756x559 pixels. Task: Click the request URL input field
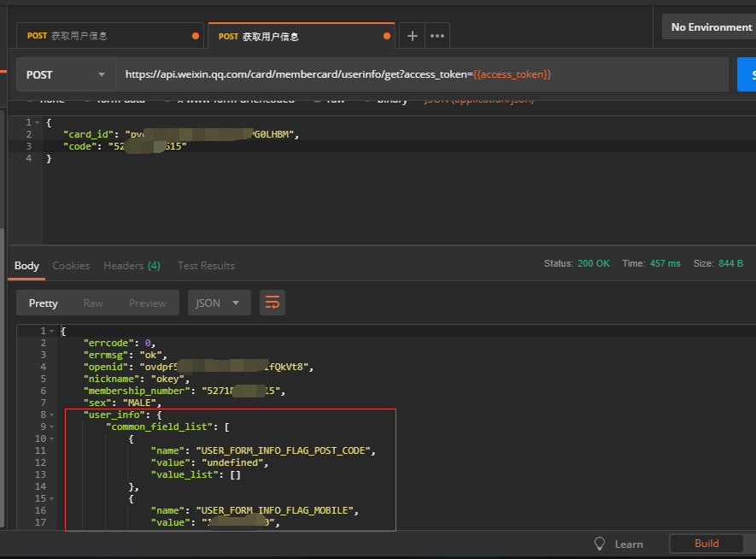tap(422, 74)
